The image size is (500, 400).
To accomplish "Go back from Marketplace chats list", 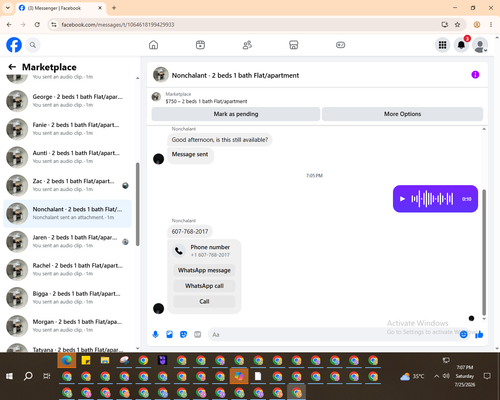I will 12,67.
